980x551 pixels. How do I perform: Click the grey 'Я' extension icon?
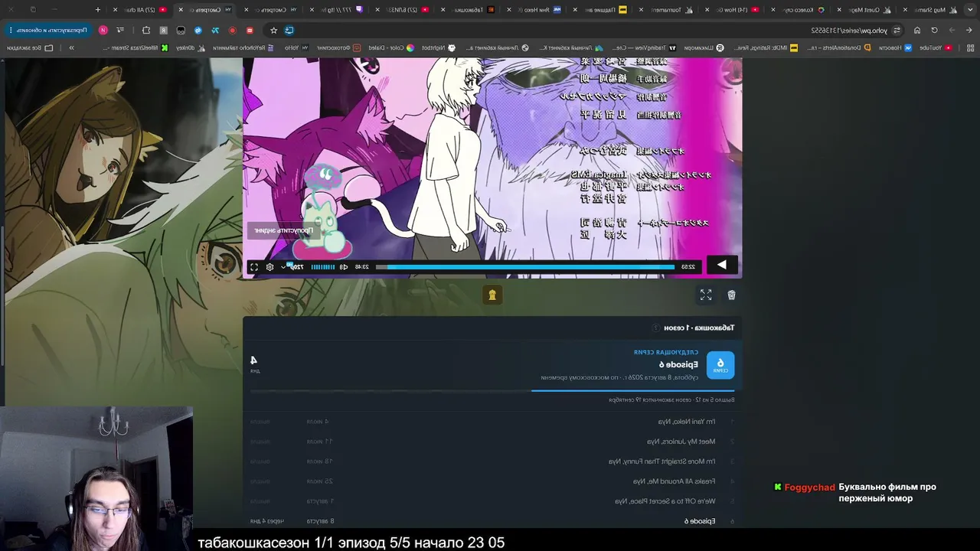click(x=163, y=31)
